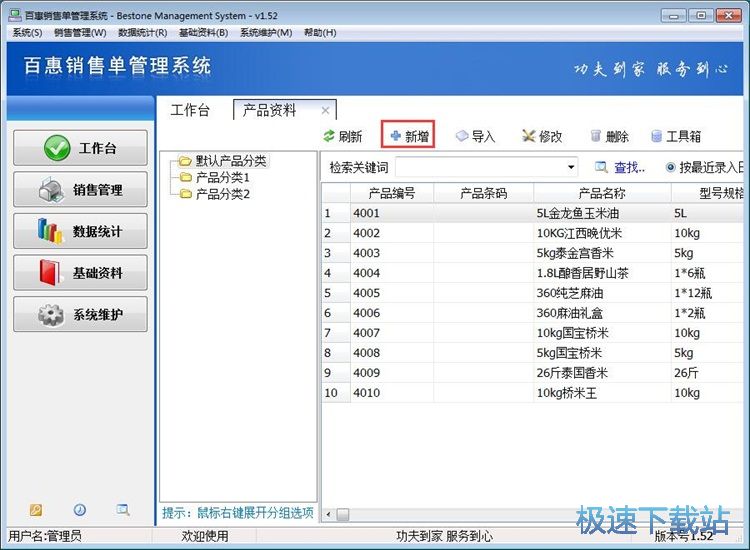The image size is (750, 550).
Task: Click the key icon in sidebar bottom
Action: pos(36,510)
